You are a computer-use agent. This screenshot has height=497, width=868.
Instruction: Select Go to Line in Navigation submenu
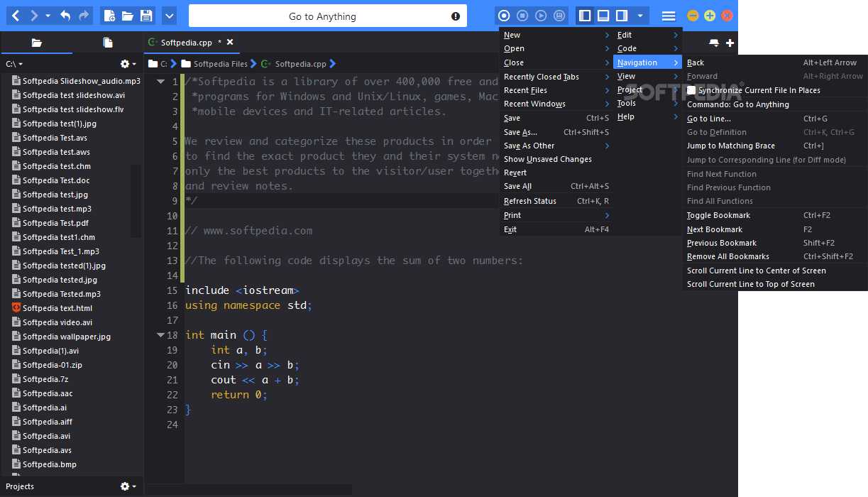(710, 118)
